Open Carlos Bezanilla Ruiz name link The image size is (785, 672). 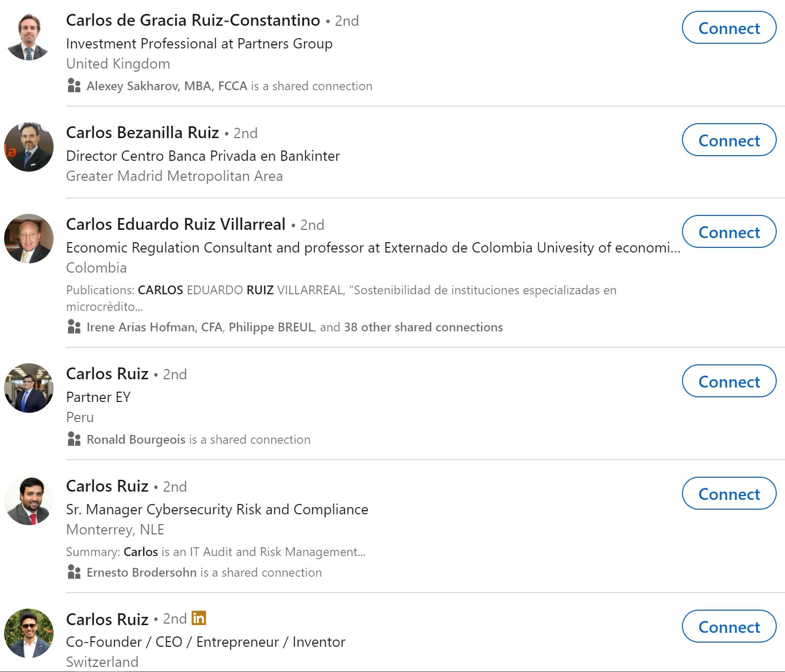point(143,132)
